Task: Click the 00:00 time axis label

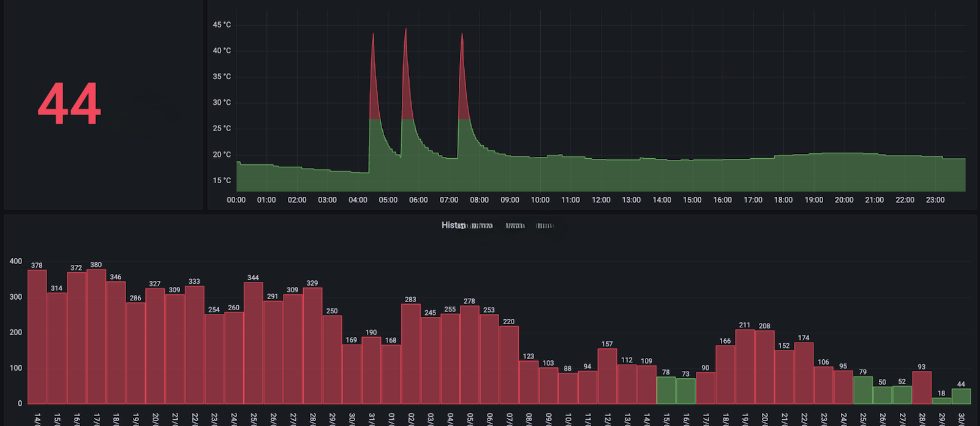Action: pyautogui.click(x=236, y=200)
